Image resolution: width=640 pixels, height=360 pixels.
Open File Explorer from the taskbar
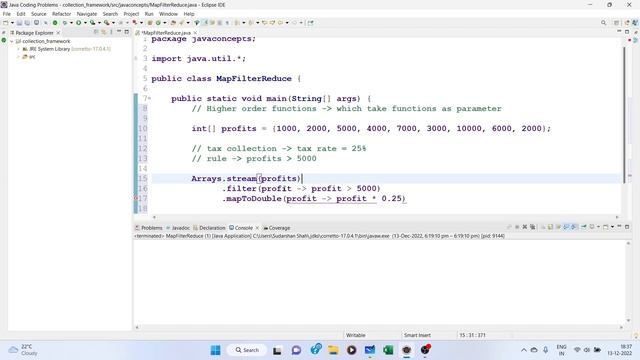click(333, 350)
